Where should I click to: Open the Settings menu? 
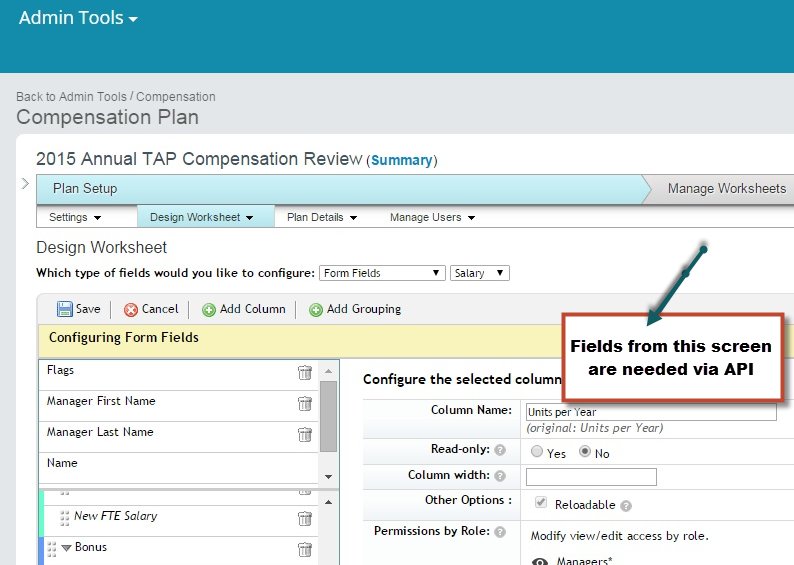tap(75, 217)
